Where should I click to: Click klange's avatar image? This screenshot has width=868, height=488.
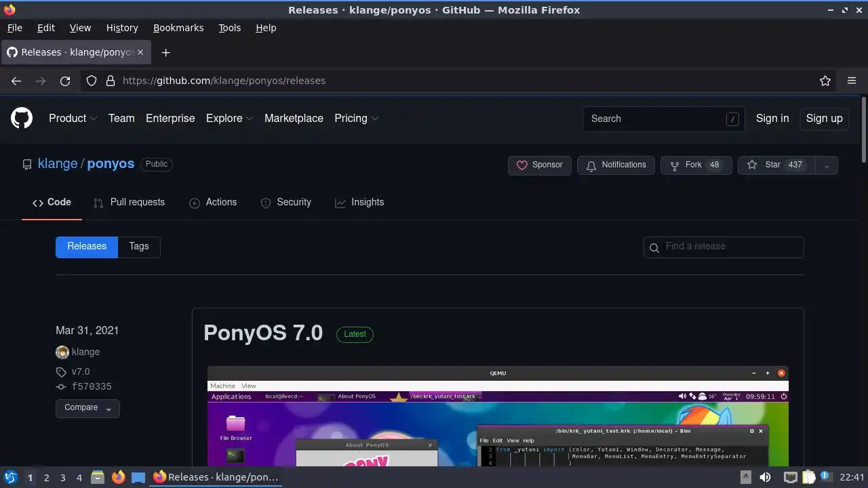62,352
